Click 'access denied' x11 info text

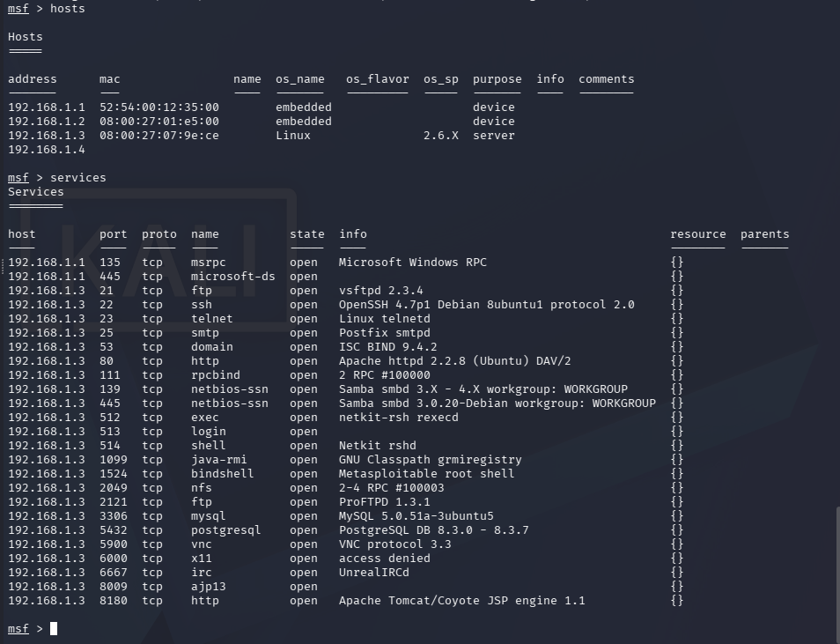click(384, 559)
